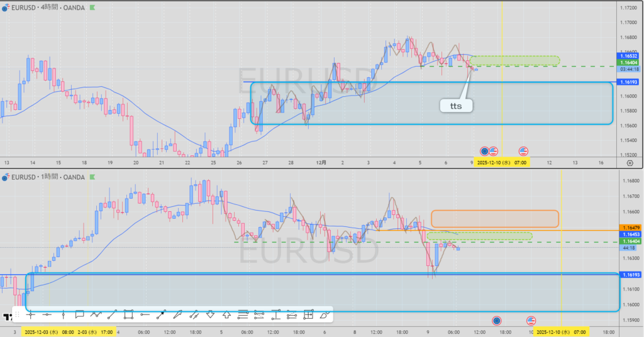Select the "tts" callout label
The height and width of the screenshot is (337, 644).
click(x=456, y=106)
